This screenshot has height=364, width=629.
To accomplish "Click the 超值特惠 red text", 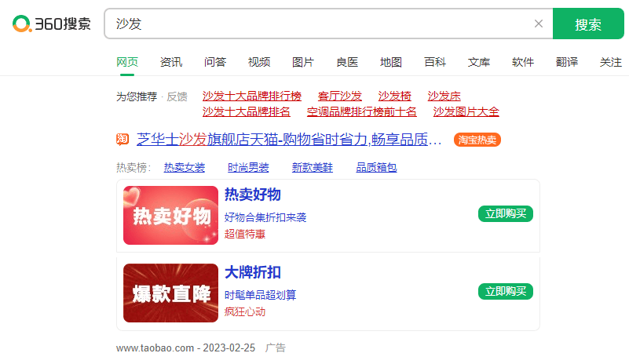I will 245,234.
